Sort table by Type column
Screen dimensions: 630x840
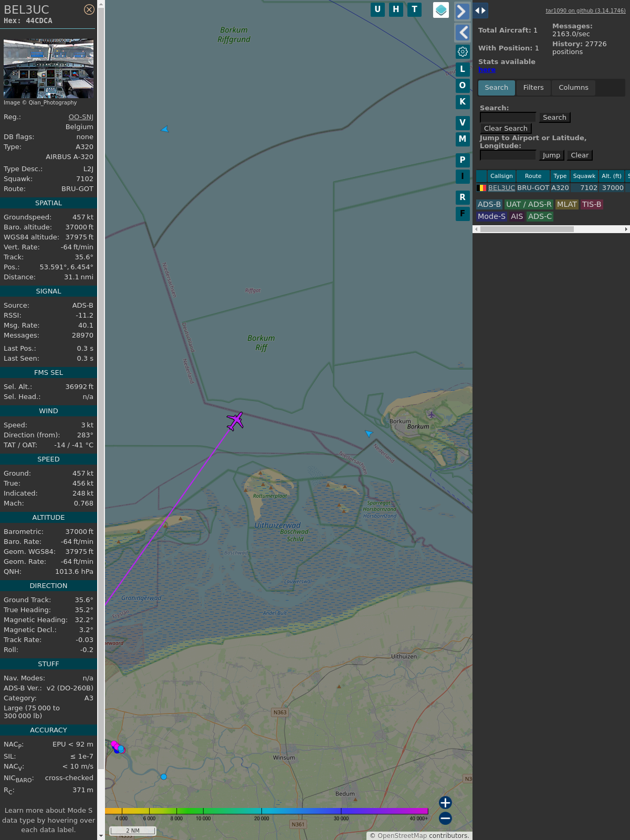pos(560,176)
